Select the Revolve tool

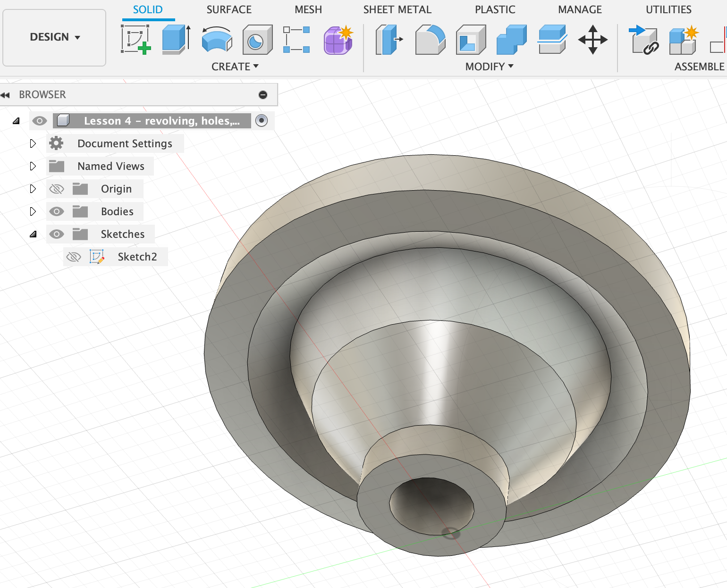tap(217, 40)
